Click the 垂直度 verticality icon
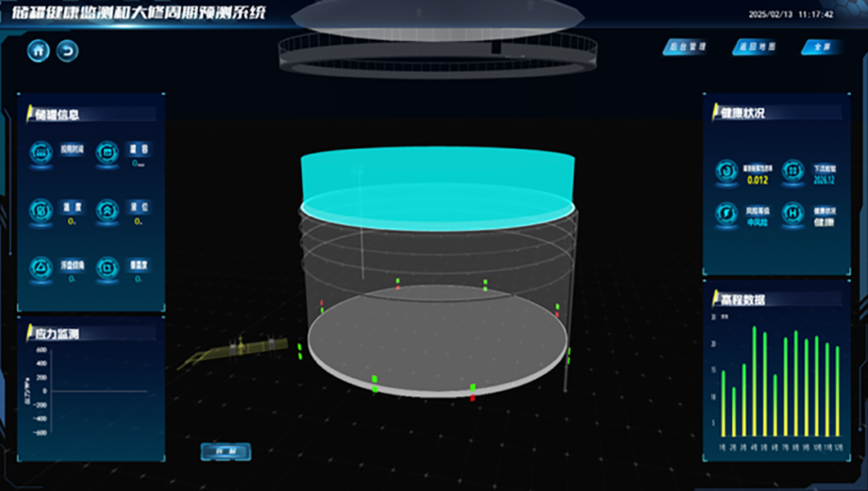The height and width of the screenshot is (491, 868). [x=107, y=268]
